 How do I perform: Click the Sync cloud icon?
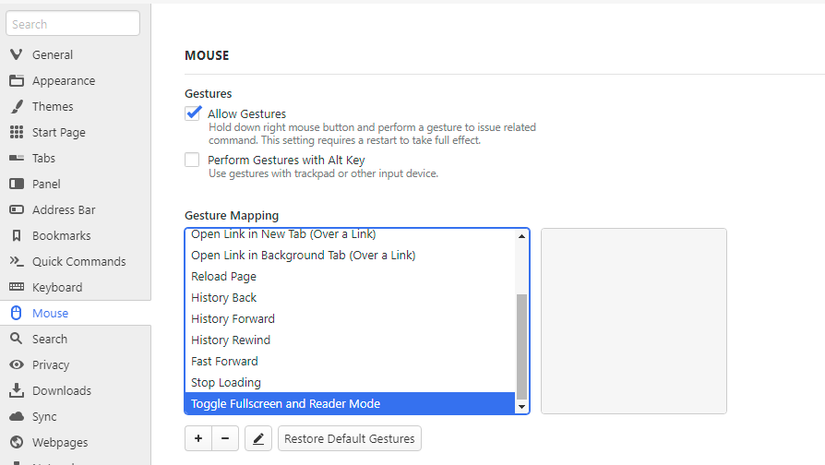click(x=16, y=416)
